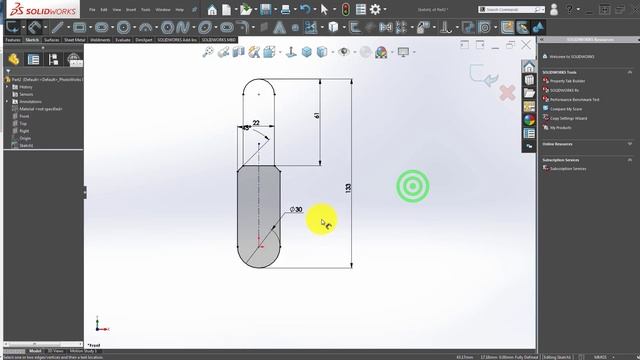Select the Polygon sketch tool
Image resolution: width=640 pixels, height=360 pixels.
(x=168, y=27)
